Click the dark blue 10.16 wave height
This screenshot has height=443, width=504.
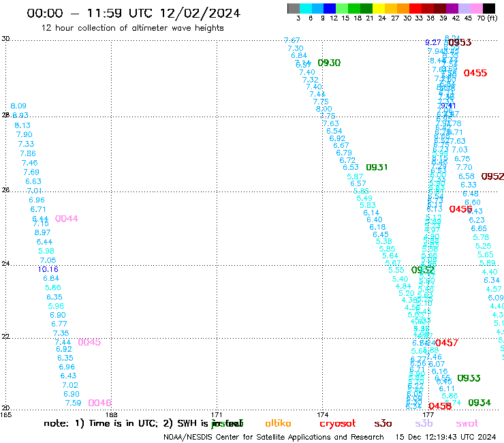pyautogui.click(x=48, y=269)
